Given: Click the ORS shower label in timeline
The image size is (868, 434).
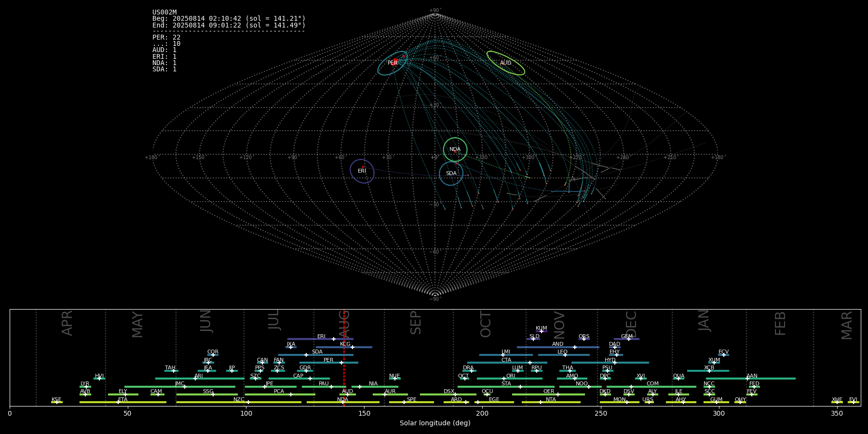Looking at the screenshot, I should point(584,337).
